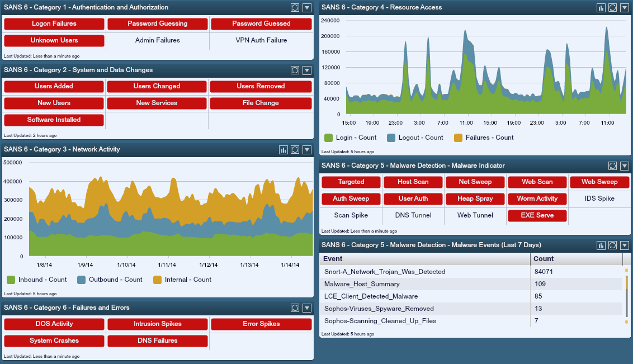Refresh the Malware Indicator panel
633x364 pixels.
pos(613,166)
